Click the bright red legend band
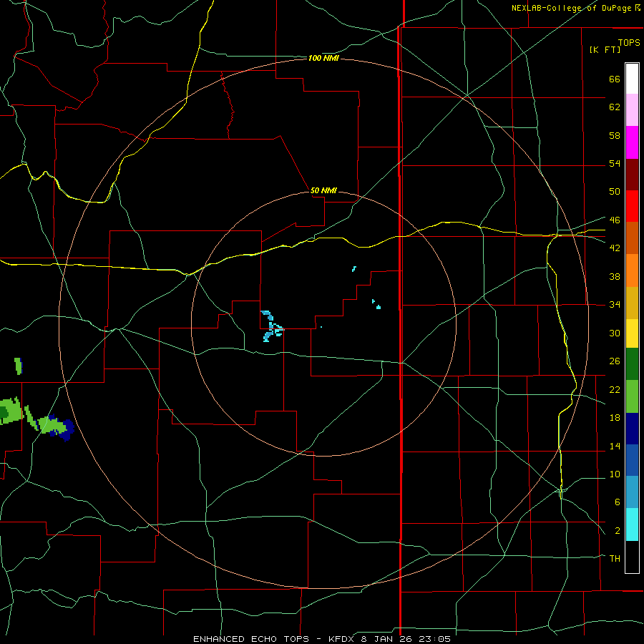 tap(632, 206)
